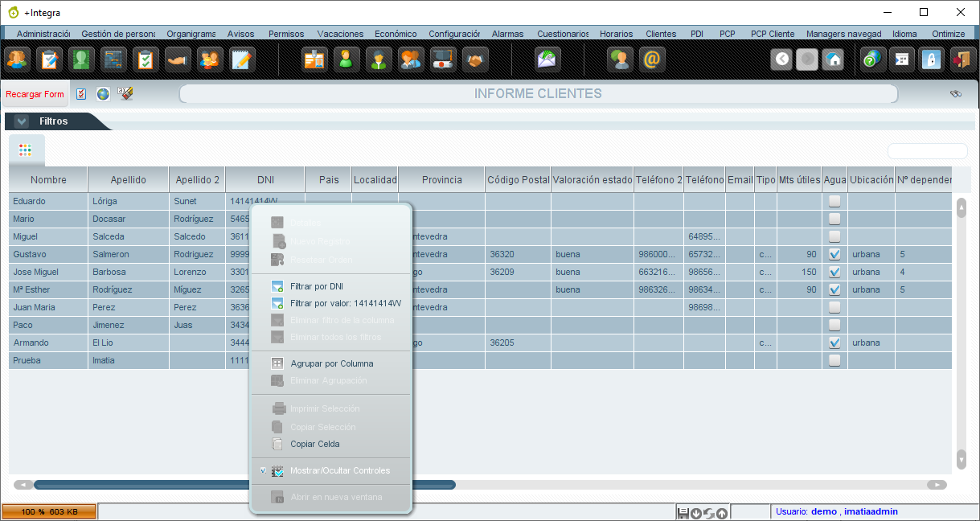Screen dimensions: 980x521
Task: Open the orange at-sign email icon
Action: tap(652, 59)
